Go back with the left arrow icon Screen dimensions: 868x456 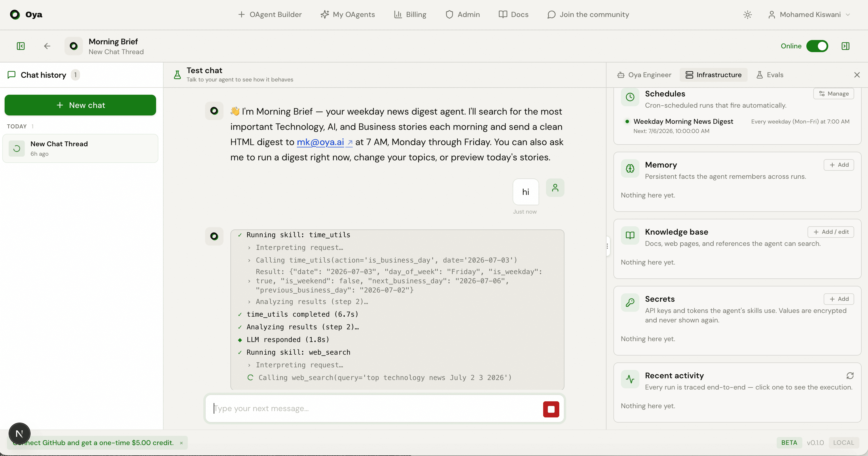[x=47, y=46]
